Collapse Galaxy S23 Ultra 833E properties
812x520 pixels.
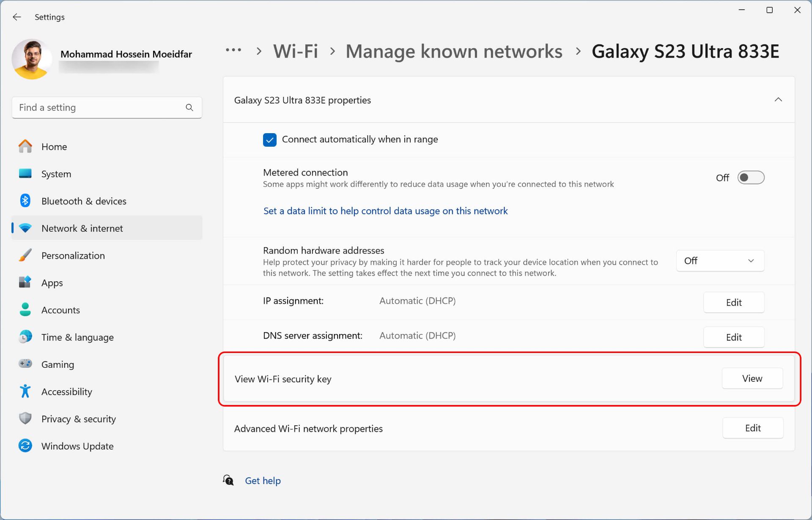coord(778,100)
